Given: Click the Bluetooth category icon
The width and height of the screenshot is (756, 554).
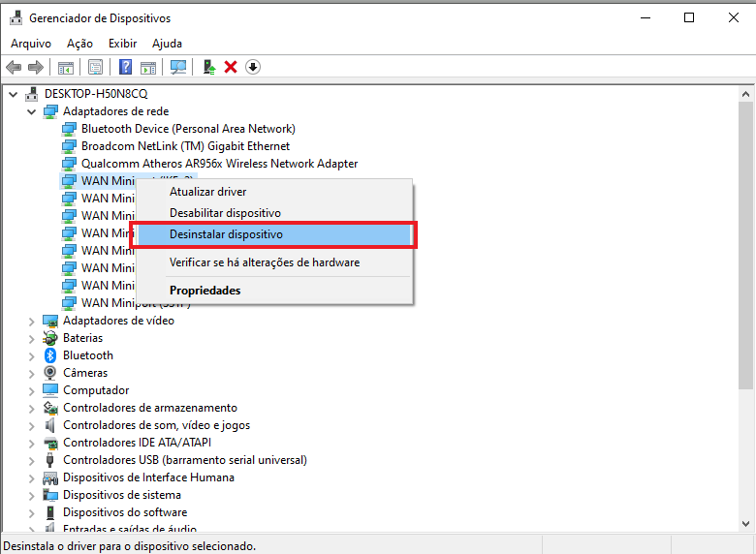Looking at the screenshot, I should [x=50, y=355].
